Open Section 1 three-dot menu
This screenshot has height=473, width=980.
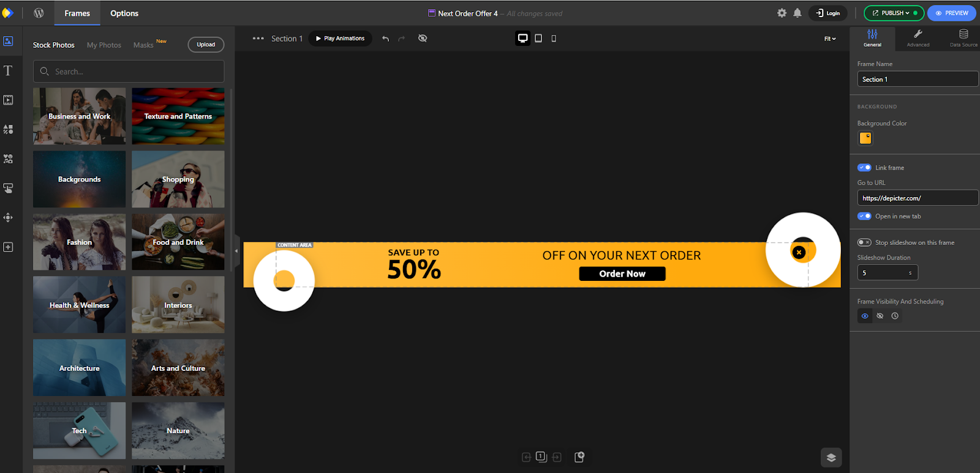point(258,39)
